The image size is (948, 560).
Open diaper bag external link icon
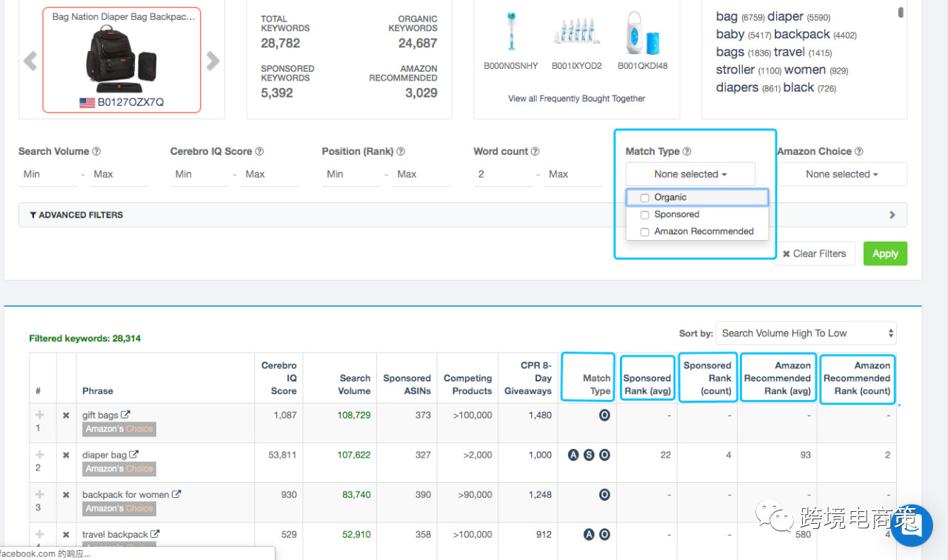[133, 455]
